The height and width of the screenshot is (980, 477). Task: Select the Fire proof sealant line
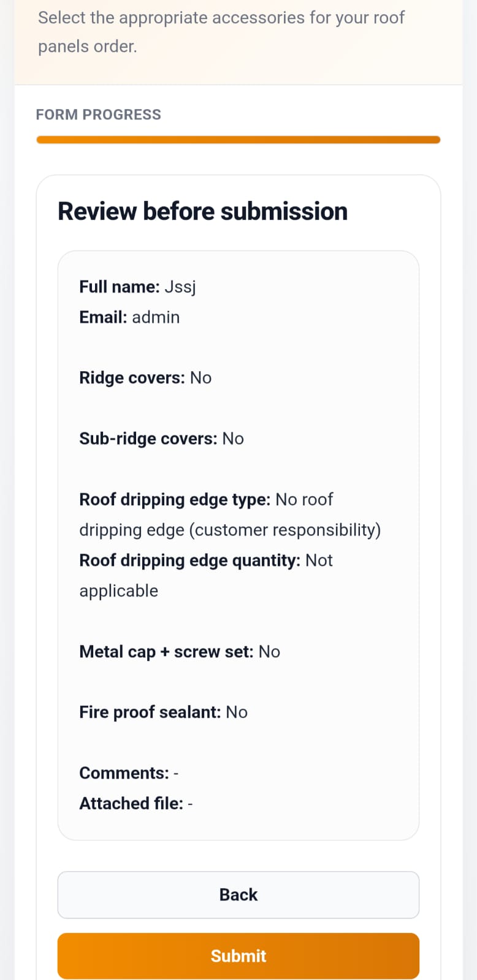[163, 712]
